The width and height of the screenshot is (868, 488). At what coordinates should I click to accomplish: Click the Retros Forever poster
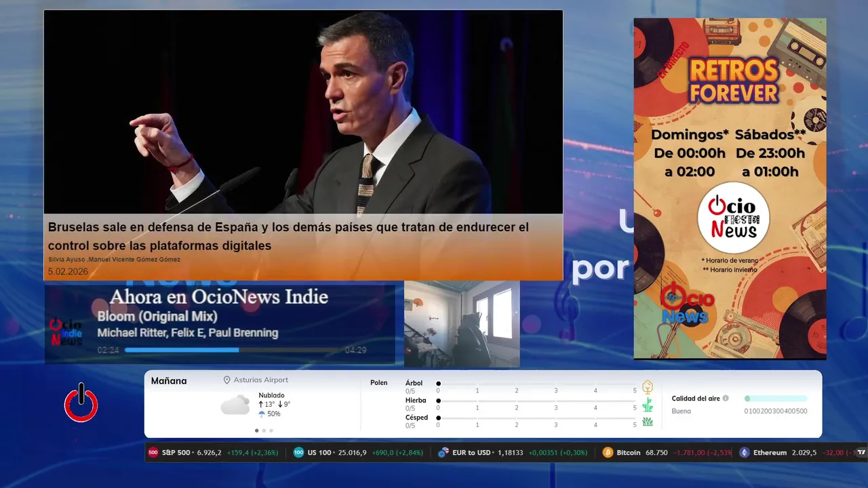(x=730, y=188)
